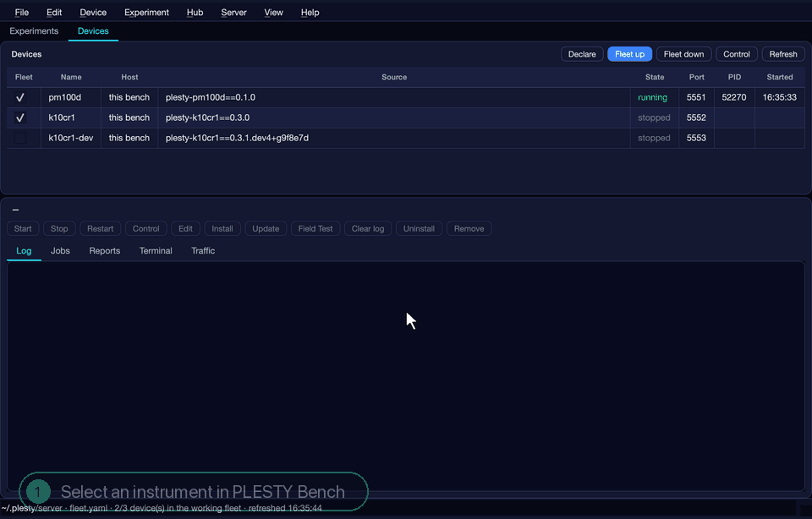Click the Field Test button
812x519 pixels.
tap(315, 229)
